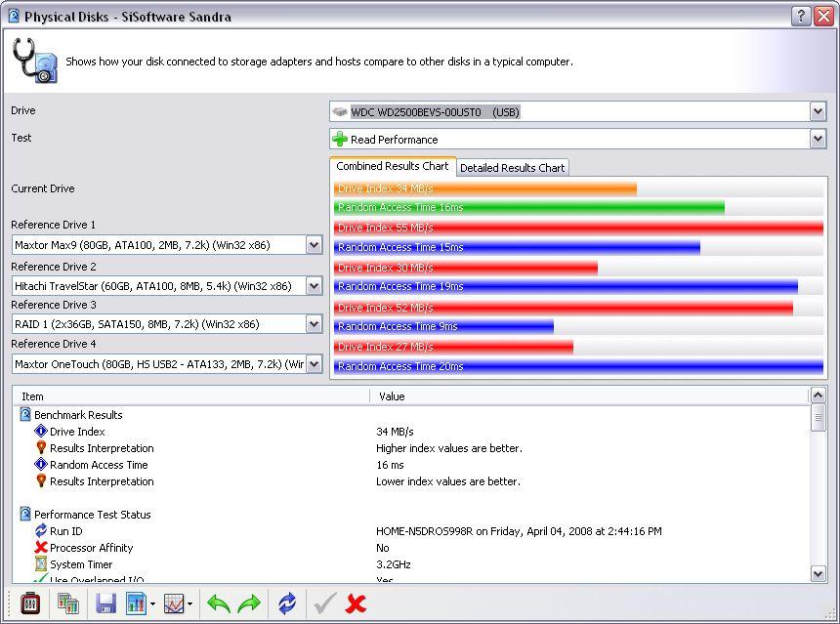Click the blue Random Access Time 19ms bar
This screenshot has height=624, width=840.
566,286
